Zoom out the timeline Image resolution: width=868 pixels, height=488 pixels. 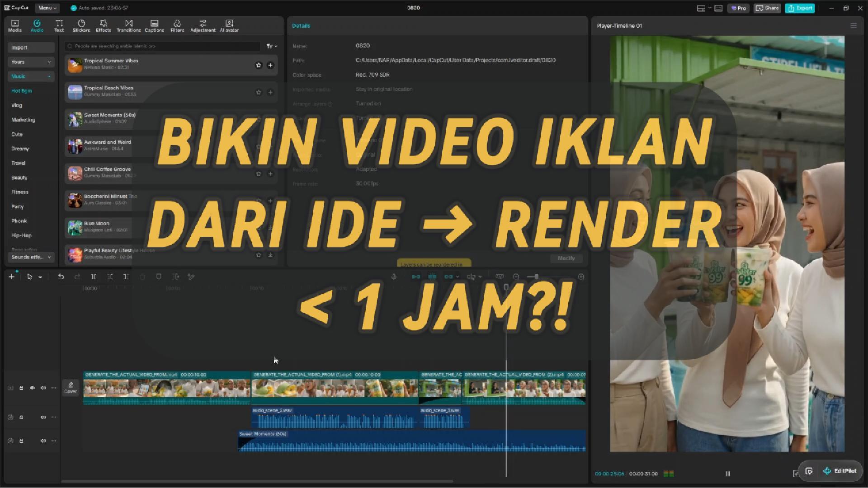point(516,277)
